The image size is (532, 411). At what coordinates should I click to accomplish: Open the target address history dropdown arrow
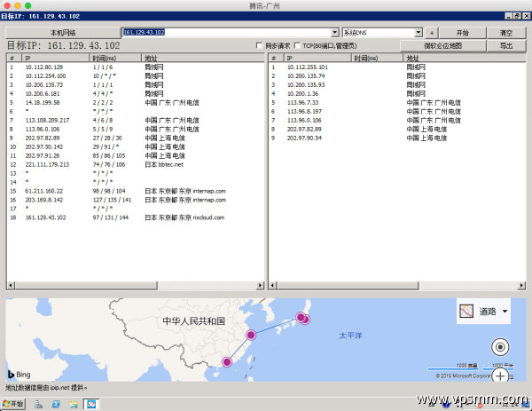tap(335, 33)
